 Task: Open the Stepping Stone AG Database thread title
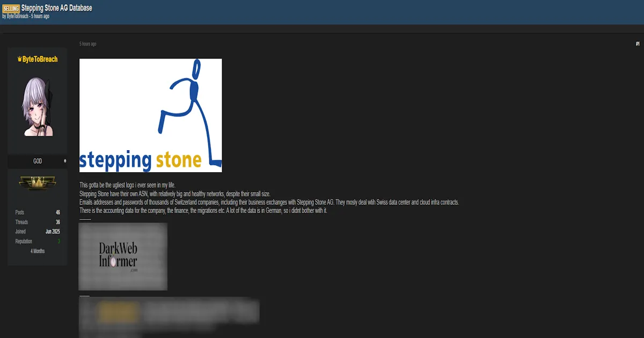tap(57, 8)
